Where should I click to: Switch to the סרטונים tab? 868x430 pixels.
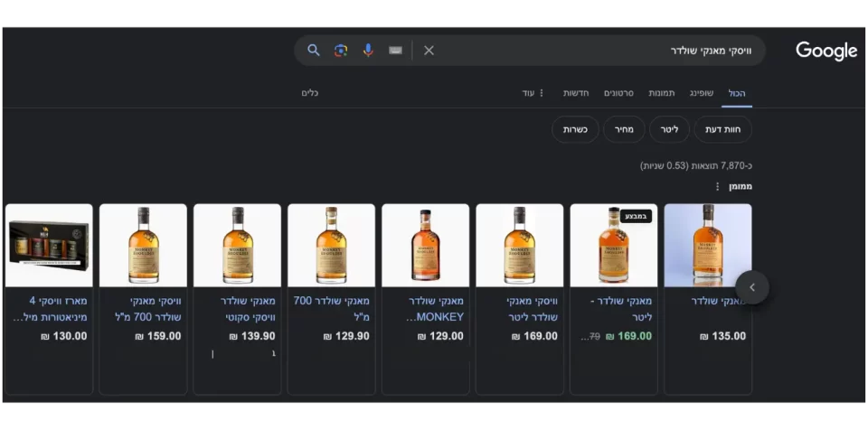click(618, 93)
